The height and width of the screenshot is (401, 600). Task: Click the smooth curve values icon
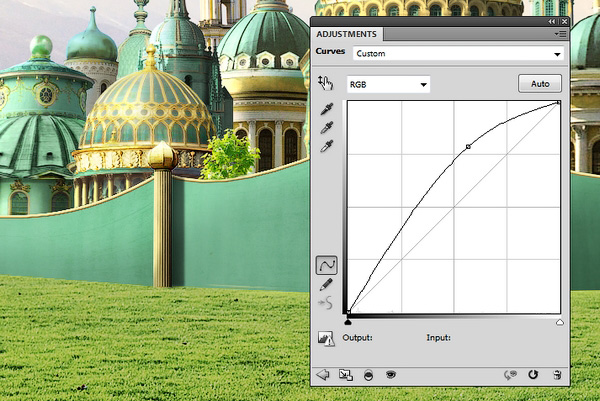point(325,303)
